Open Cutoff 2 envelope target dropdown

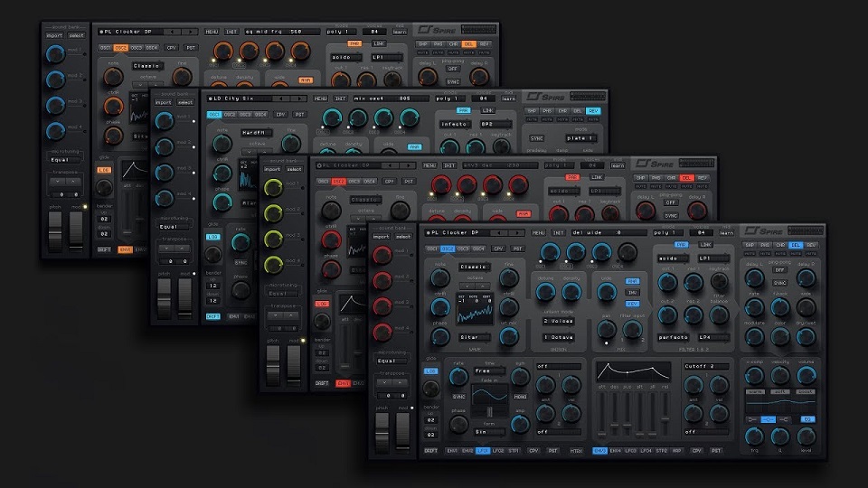point(705,366)
